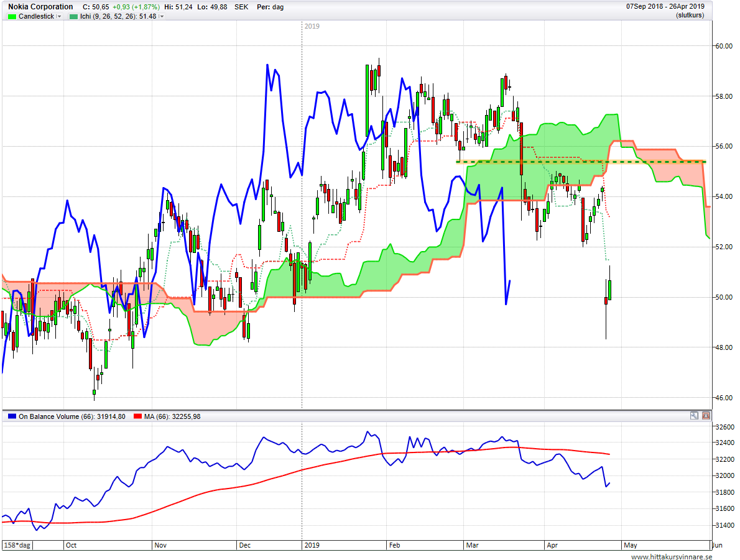Click the Lo: 49,88 value

click(213, 7)
